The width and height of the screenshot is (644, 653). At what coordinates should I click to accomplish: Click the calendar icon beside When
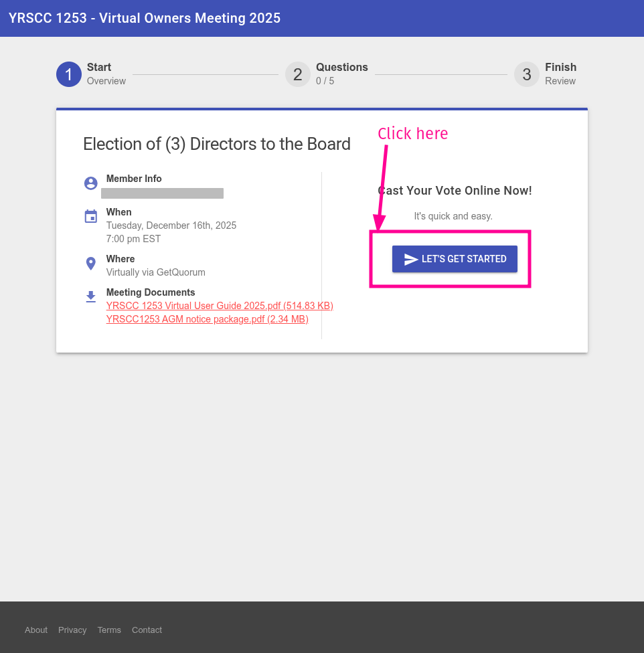click(x=91, y=216)
